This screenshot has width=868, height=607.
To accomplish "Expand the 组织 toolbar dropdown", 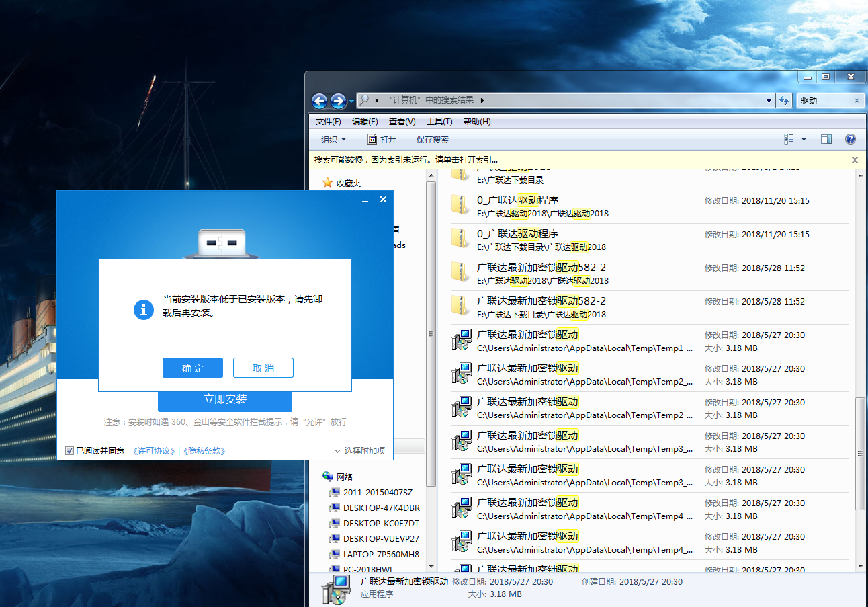I will [333, 140].
